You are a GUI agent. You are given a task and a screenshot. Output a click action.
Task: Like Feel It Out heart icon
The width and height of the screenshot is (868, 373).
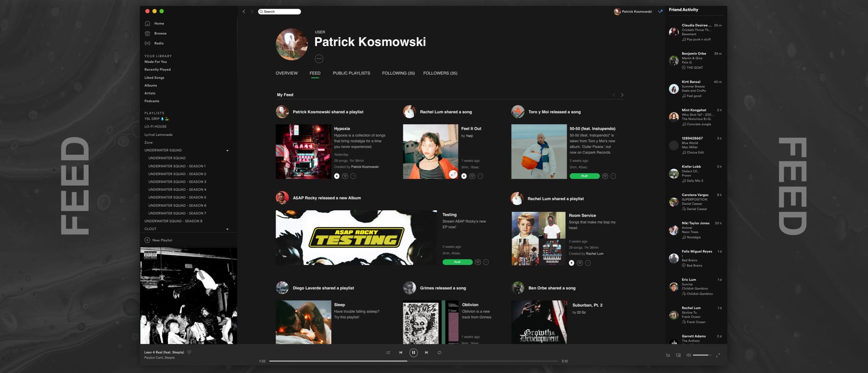click(472, 176)
